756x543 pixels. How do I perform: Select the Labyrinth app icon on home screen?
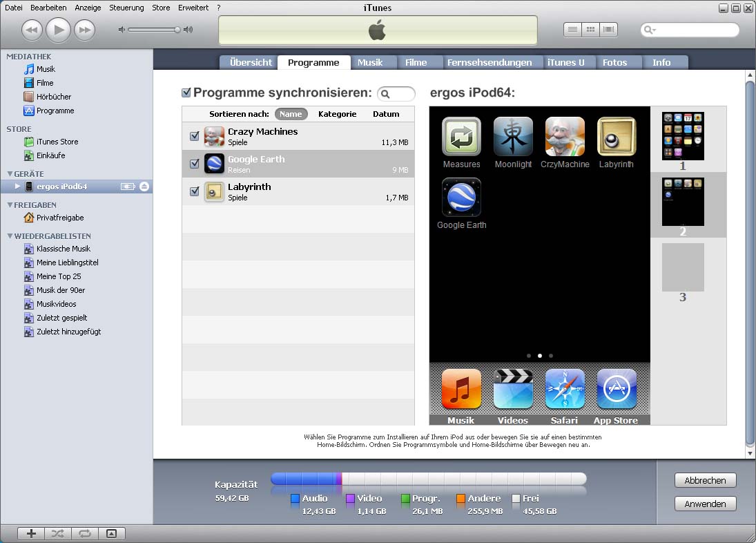click(617, 137)
